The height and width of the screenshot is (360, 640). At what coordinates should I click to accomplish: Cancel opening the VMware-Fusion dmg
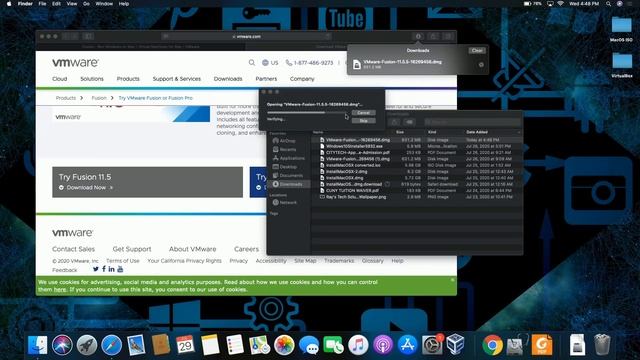click(363, 113)
